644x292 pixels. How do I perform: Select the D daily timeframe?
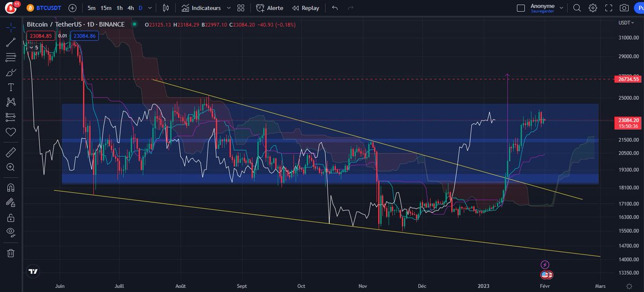pos(141,8)
